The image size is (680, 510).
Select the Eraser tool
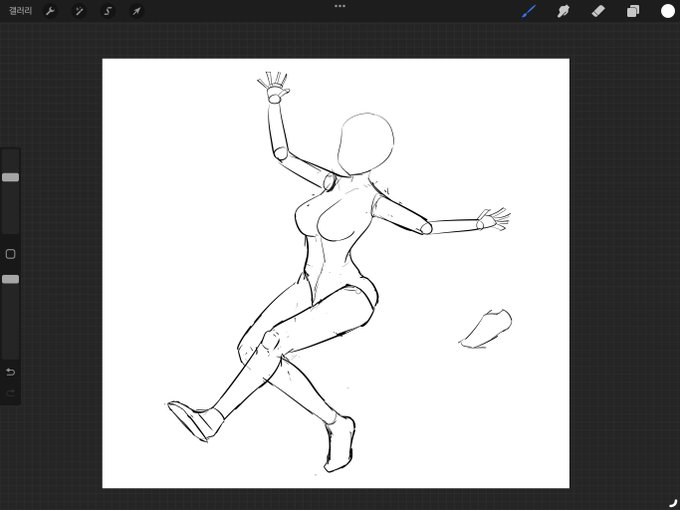coord(598,11)
